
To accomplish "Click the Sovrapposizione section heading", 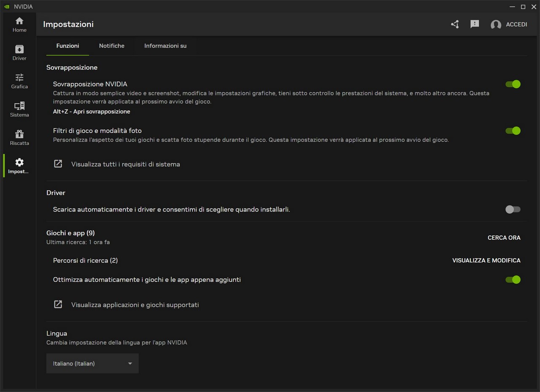I will [72, 68].
